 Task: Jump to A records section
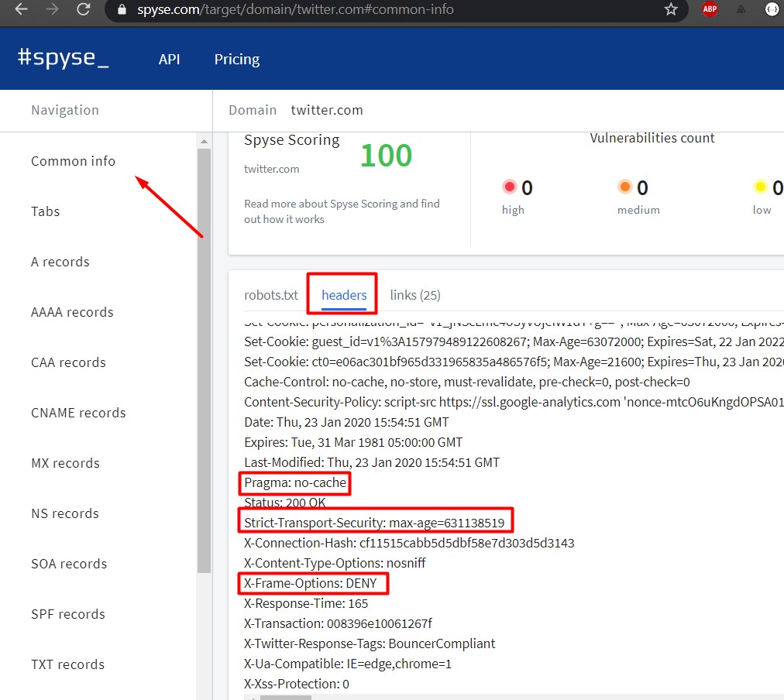60,262
